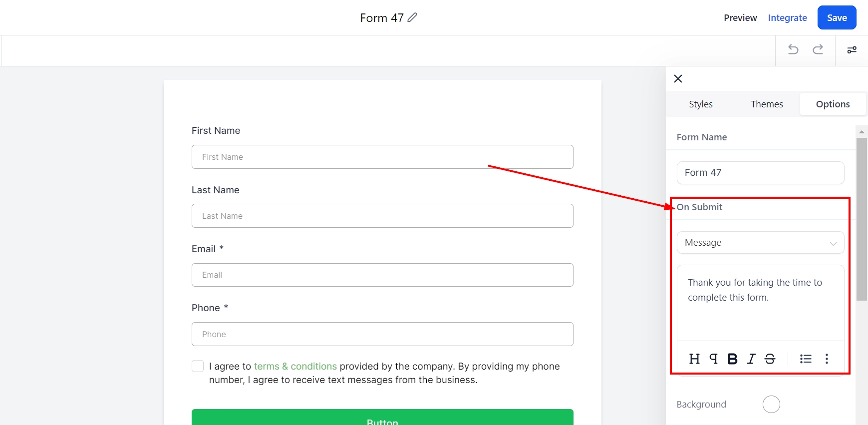Click the Email input field
Image resolution: width=868 pixels, height=425 pixels.
[x=382, y=275]
